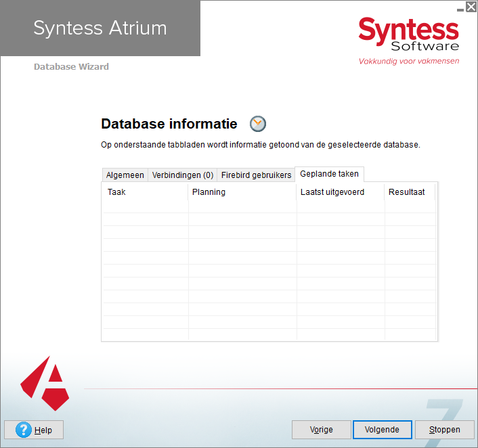Screen dimensions: 478x448
Task: Select the Geplande taken tab
Action: (x=329, y=174)
